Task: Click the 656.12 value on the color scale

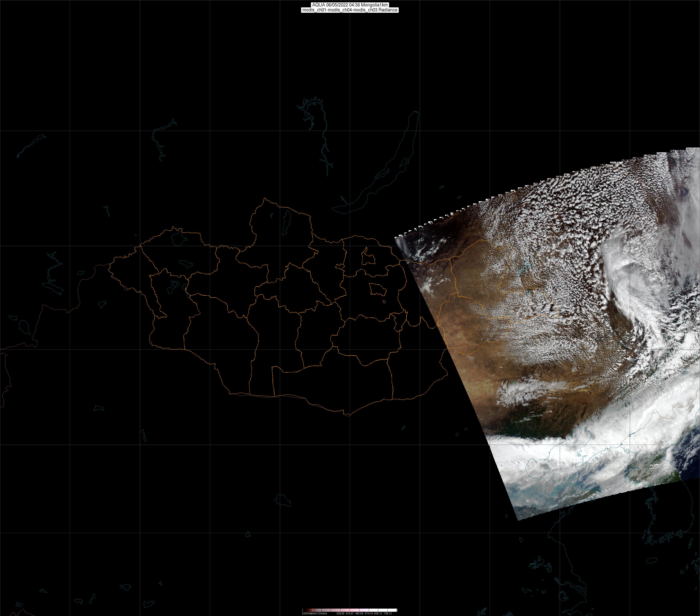Action: click(x=378, y=613)
